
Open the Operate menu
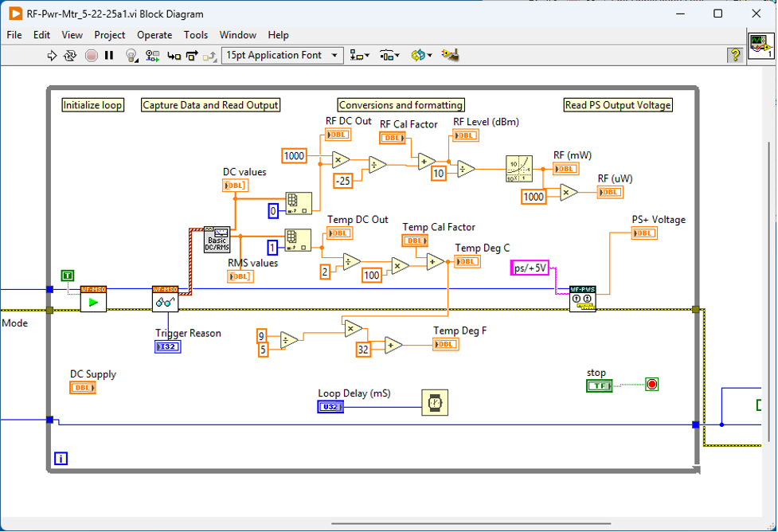pyautogui.click(x=154, y=35)
